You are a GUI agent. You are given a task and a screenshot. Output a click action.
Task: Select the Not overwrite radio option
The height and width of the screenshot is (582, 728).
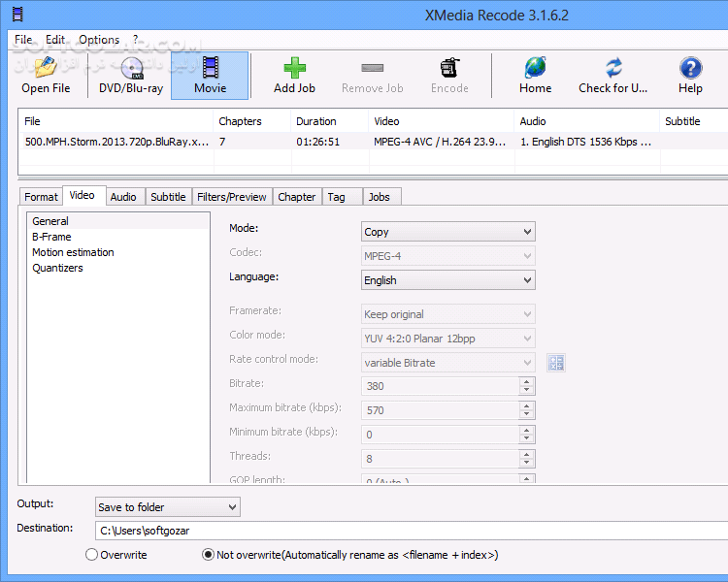click(x=209, y=555)
